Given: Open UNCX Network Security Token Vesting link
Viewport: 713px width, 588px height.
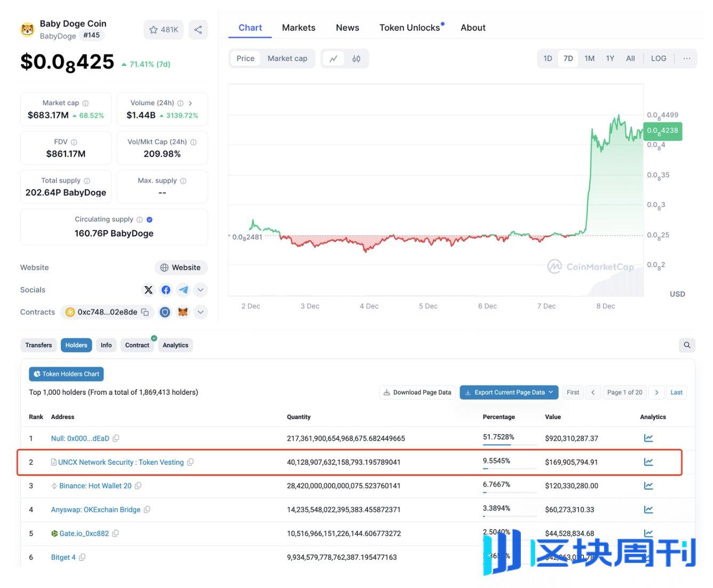Looking at the screenshot, I should click(x=121, y=462).
